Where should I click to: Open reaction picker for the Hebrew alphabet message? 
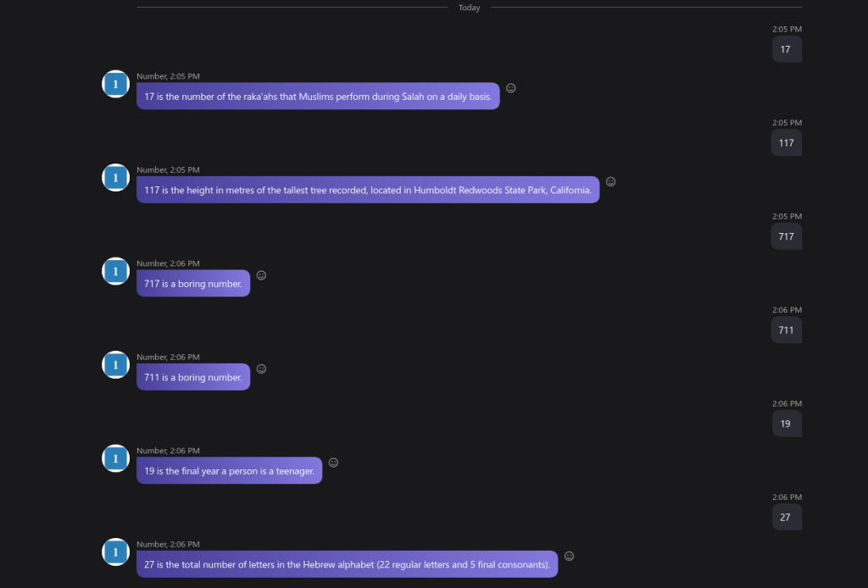coord(569,556)
